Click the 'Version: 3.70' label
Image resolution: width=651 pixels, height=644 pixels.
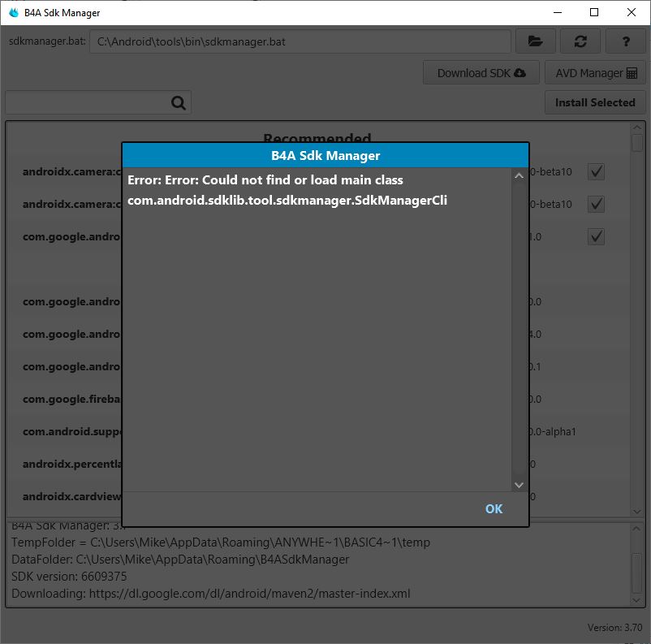pos(614,628)
